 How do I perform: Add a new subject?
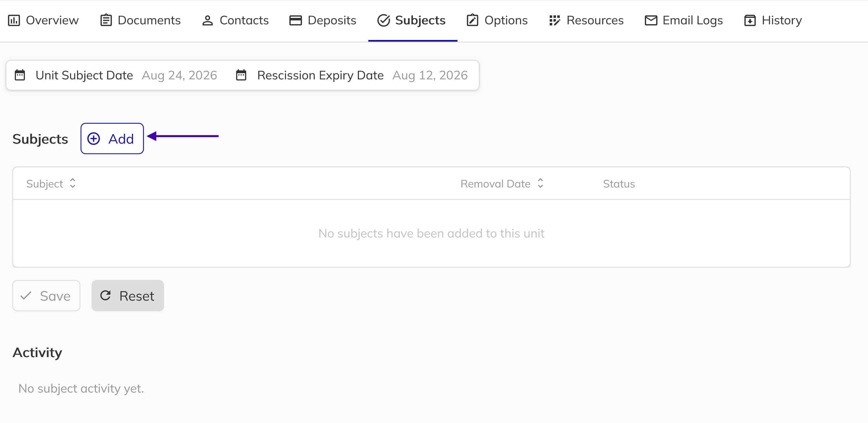coord(112,138)
